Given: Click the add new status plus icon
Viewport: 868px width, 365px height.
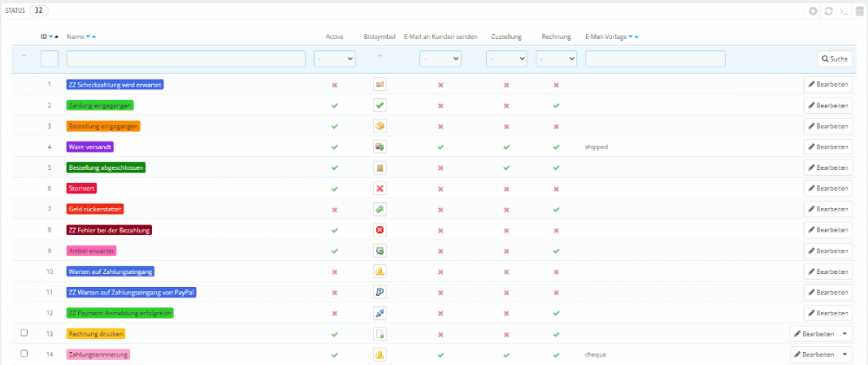Looking at the screenshot, I should click(812, 11).
